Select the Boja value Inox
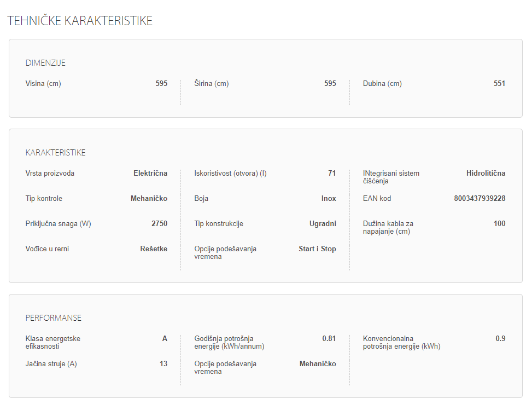Image resolution: width=532 pixels, height=410 pixels. [x=329, y=199]
